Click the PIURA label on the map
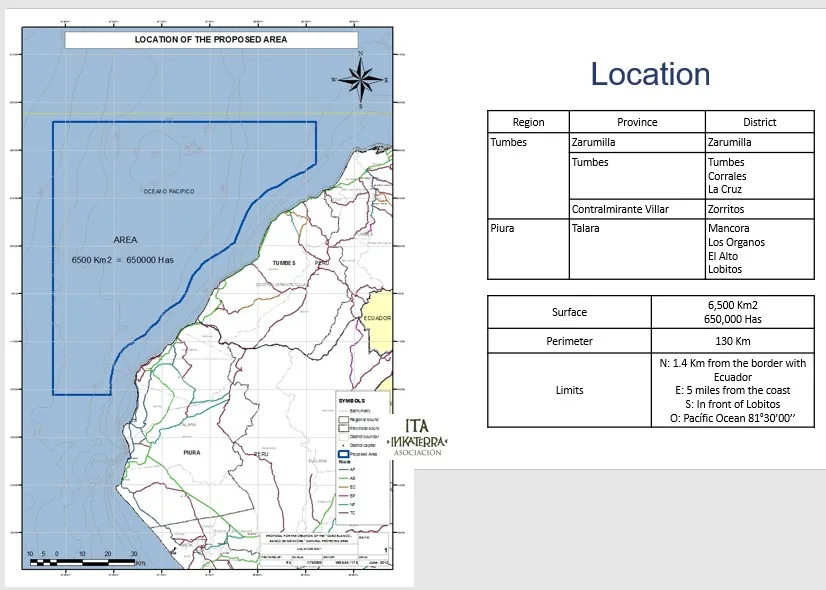 click(192, 453)
